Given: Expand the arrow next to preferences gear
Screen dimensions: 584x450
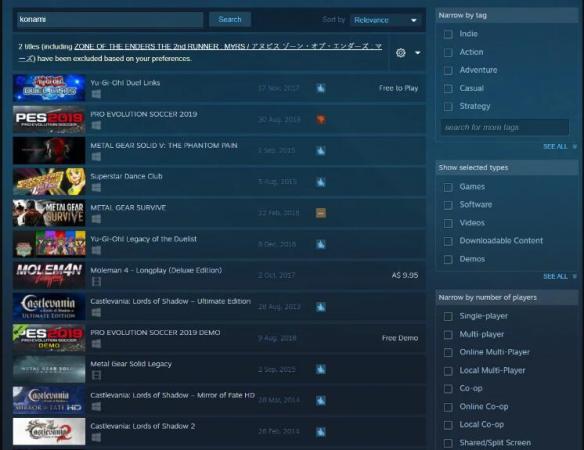Looking at the screenshot, I should [x=418, y=53].
